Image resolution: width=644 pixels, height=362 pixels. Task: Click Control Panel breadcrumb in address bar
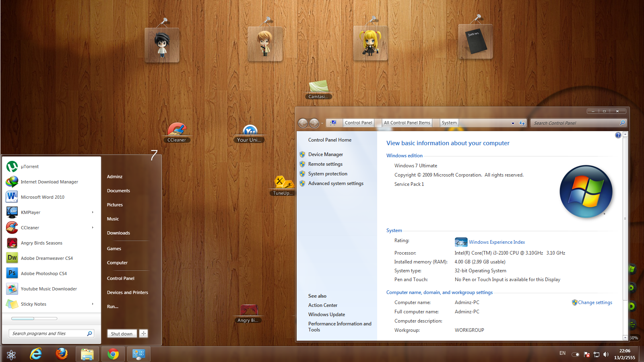[x=358, y=123]
